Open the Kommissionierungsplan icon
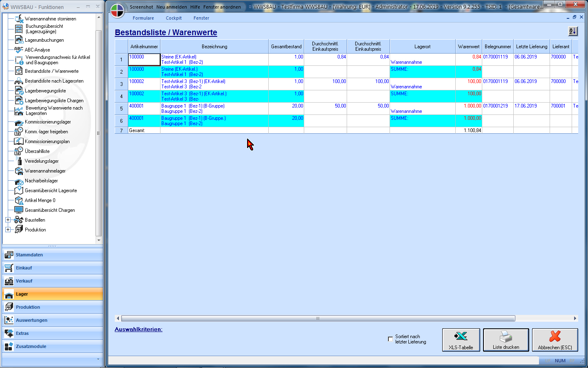 point(19,141)
